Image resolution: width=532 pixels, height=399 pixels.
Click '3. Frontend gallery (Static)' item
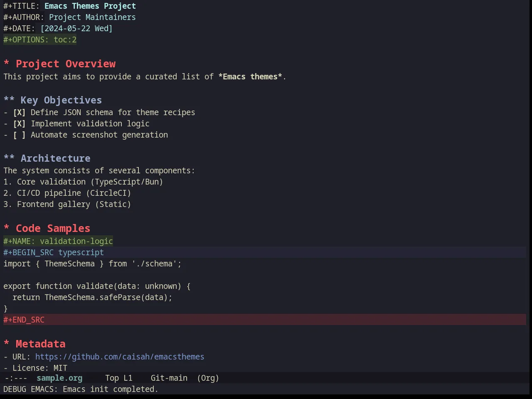tap(67, 204)
